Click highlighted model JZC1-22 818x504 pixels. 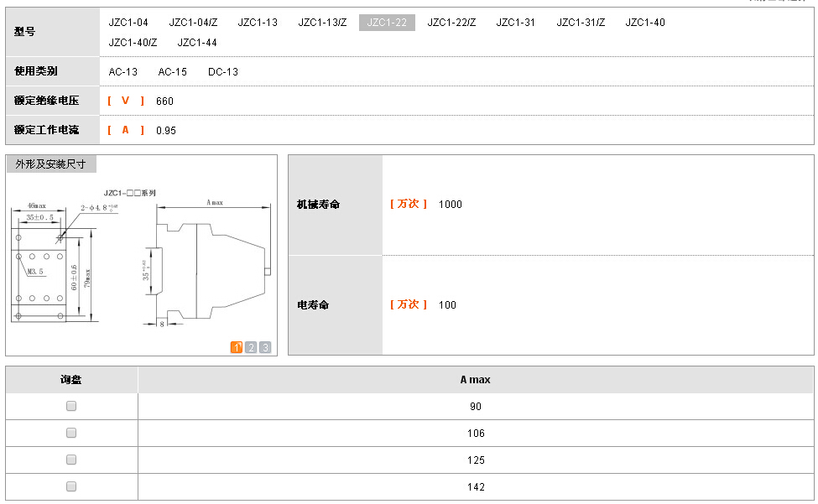(387, 23)
